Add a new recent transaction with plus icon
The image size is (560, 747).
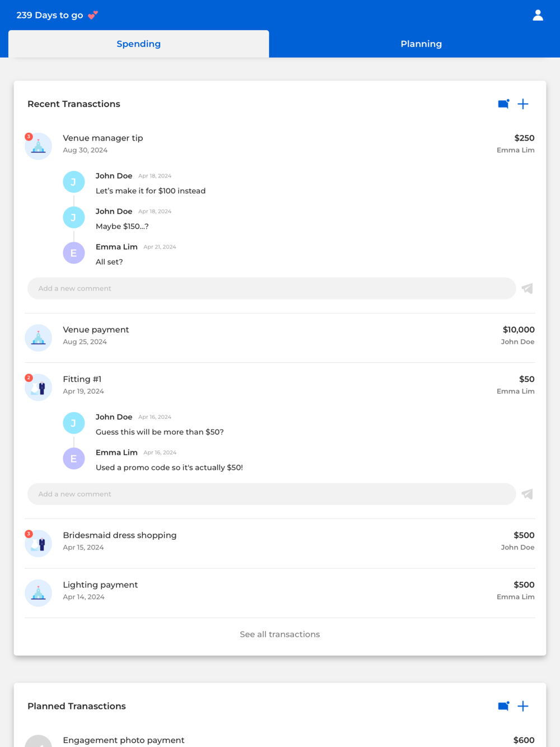click(x=523, y=104)
